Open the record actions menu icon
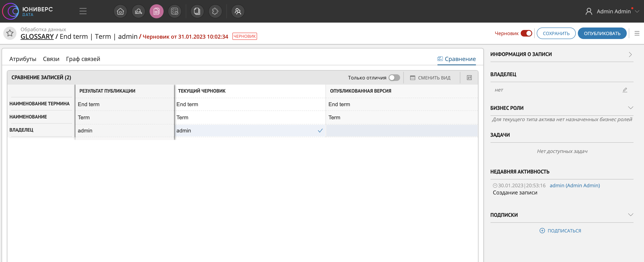This screenshot has width=644, height=262. [637, 33]
